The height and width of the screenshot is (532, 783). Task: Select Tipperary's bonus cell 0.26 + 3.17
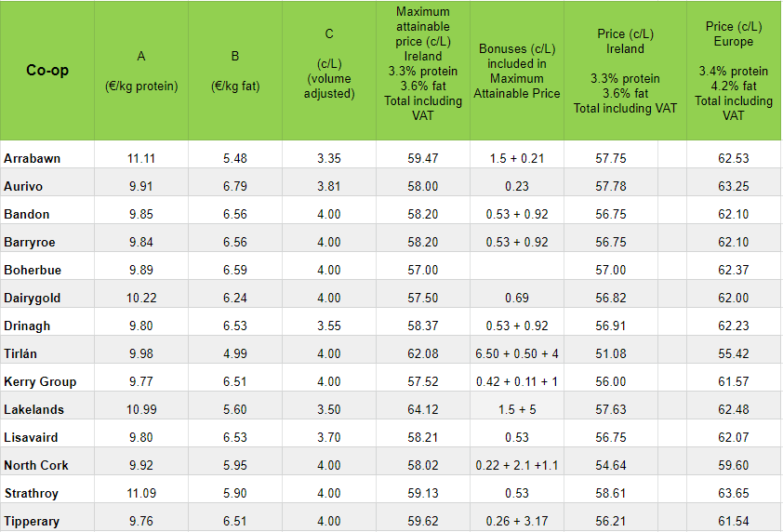pyautogui.click(x=517, y=522)
